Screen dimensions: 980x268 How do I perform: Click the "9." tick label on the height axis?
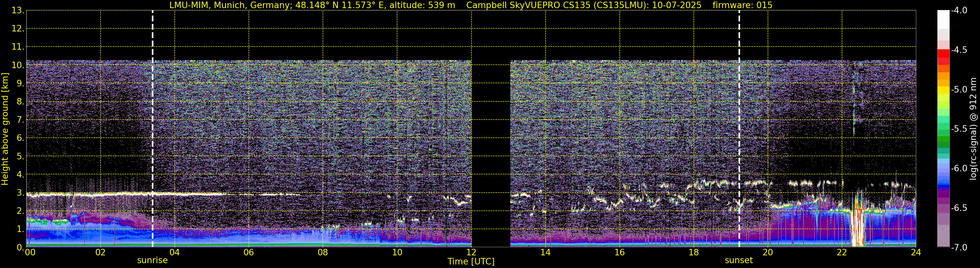tap(20, 83)
